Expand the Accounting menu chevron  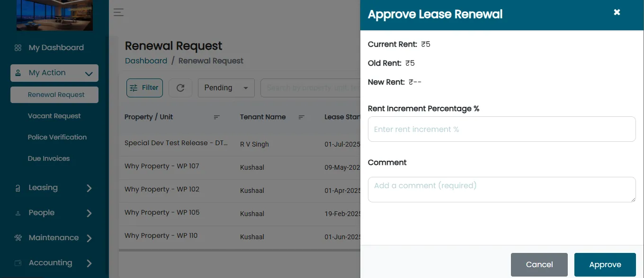(89, 263)
